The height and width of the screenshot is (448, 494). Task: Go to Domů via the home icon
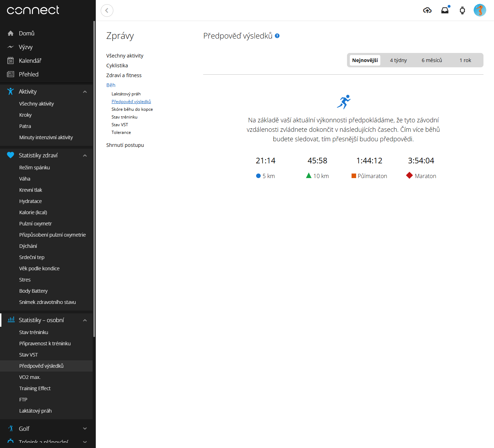point(11,33)
